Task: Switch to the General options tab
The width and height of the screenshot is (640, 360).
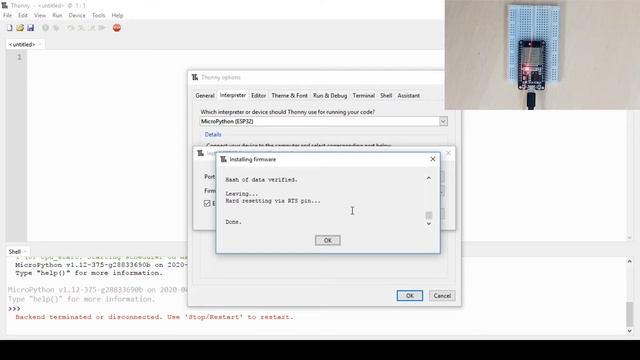Action: point(205,96)
